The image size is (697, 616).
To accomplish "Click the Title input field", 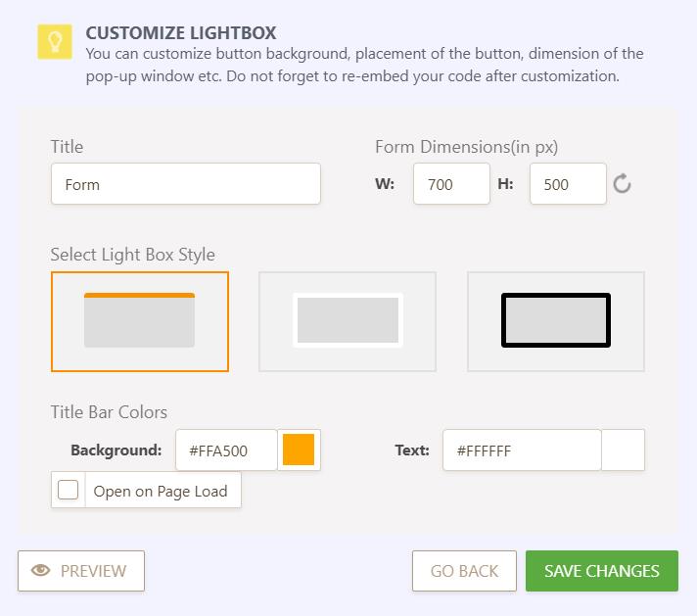I will (186, 184).
